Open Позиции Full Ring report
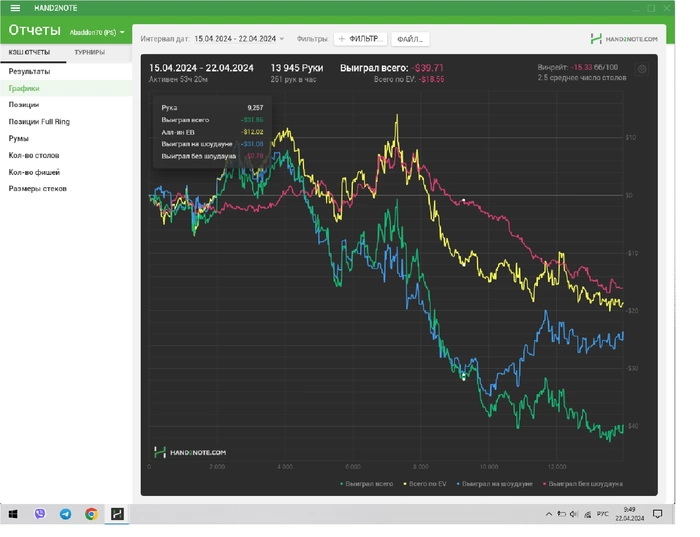This screenshot has height=537, width=700. 66,121
